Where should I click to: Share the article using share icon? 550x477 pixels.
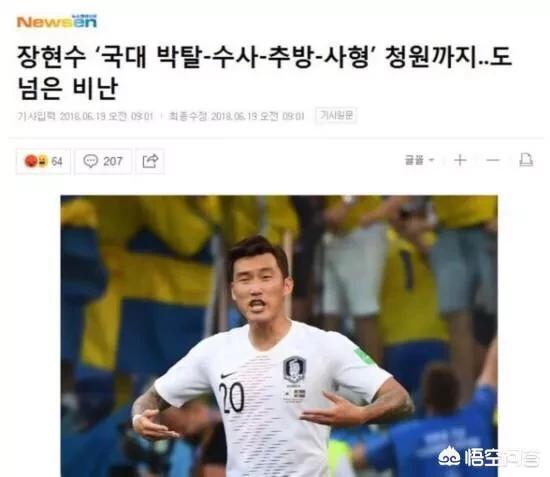click(x=150, y=161)
